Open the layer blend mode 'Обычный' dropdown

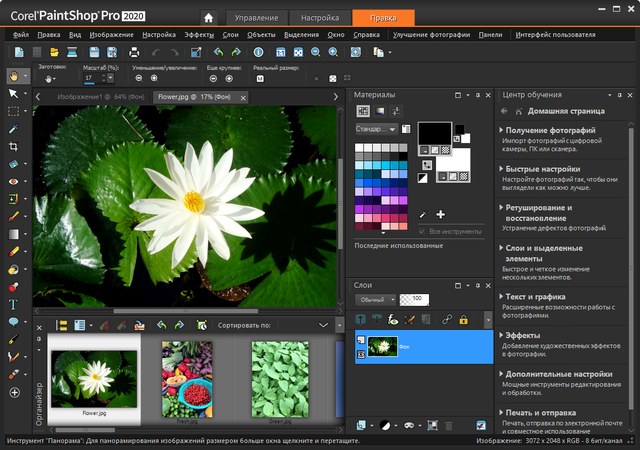375,299
